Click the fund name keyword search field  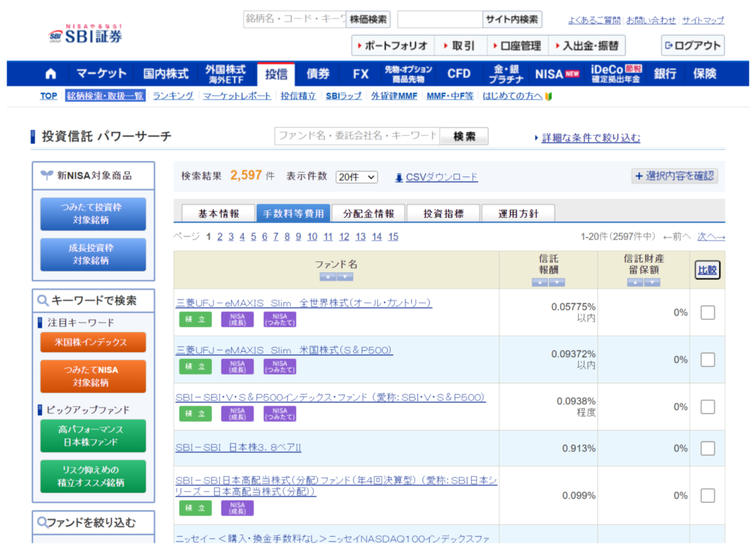click(x=357, y=136)
